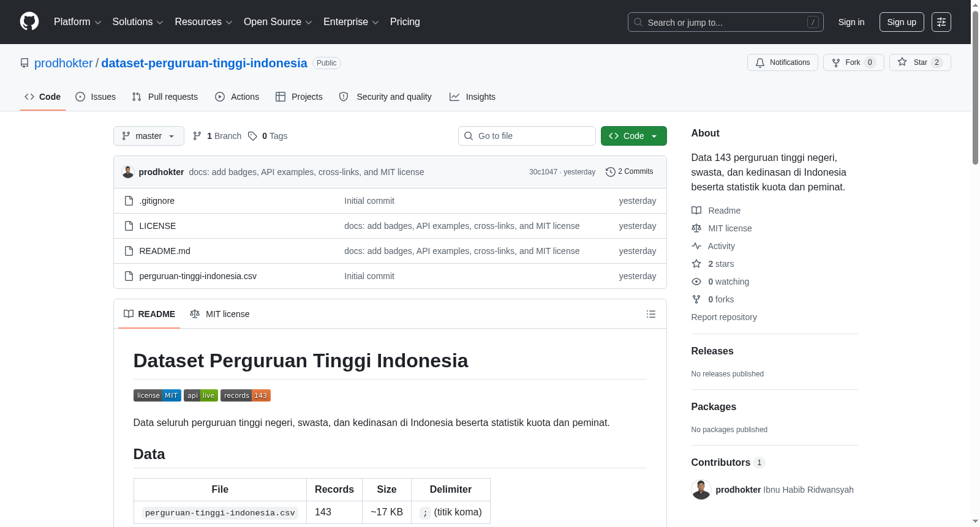
Task: Expand the Platform menu
Action: [77, 22]
